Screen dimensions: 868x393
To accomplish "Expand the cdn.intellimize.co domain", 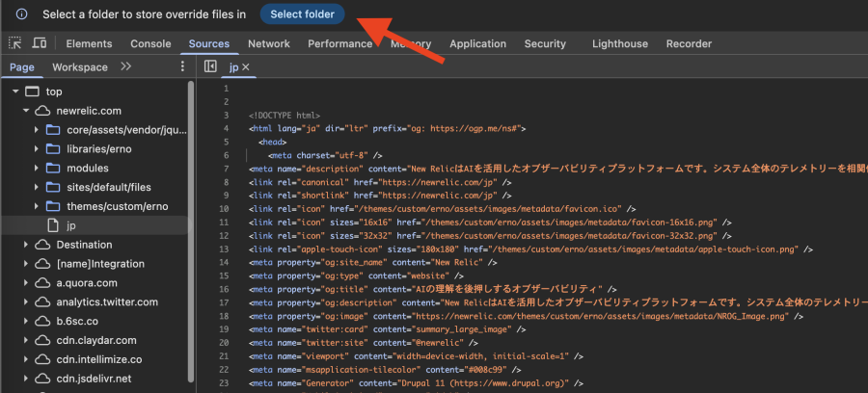I will click(26, 360).
